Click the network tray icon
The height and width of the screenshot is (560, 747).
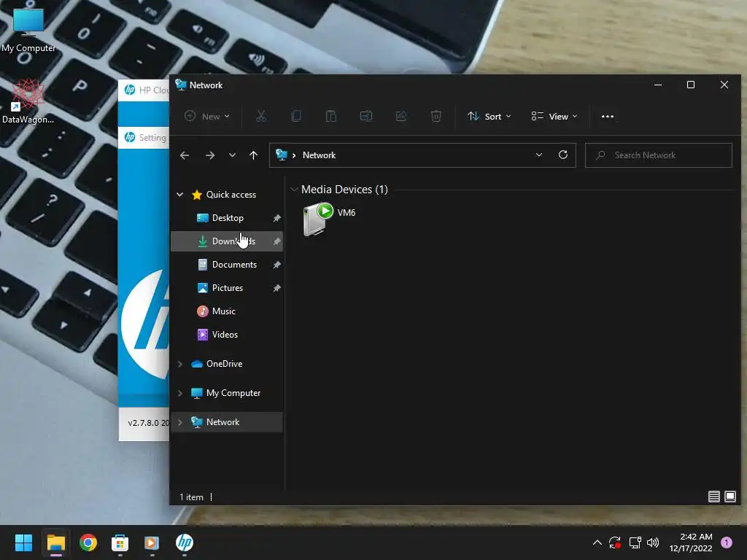click(635, 542)
